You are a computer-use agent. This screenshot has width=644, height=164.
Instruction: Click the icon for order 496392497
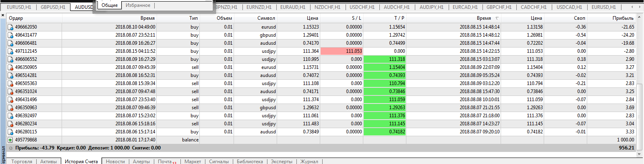point(10,116)
